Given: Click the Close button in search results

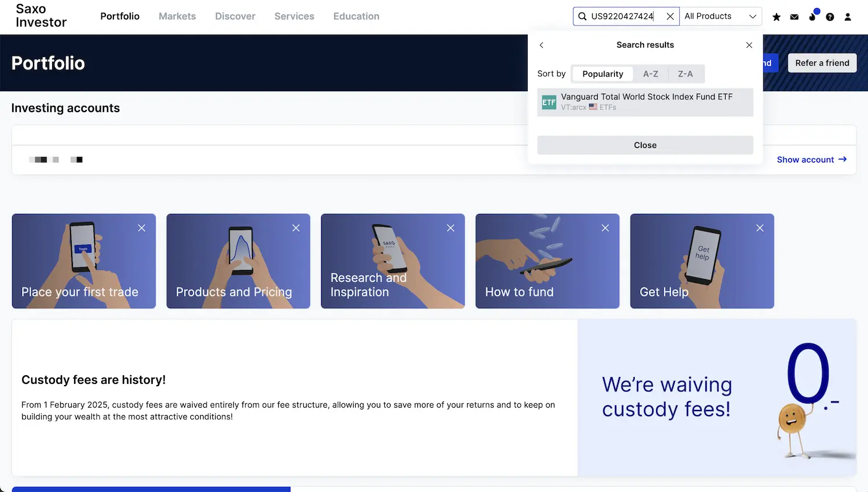Looking at the screenshot, I should coord(645,145).
